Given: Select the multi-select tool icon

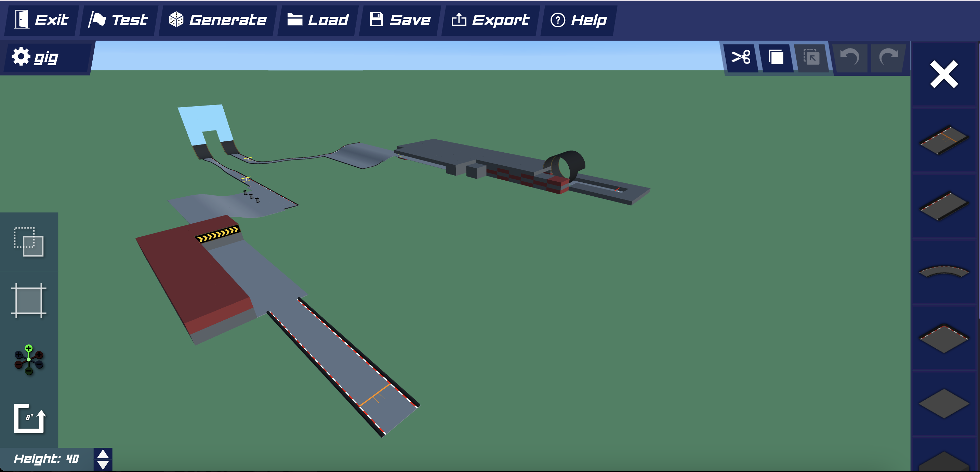Looking at the screenshot, I should tap(29, 242).
